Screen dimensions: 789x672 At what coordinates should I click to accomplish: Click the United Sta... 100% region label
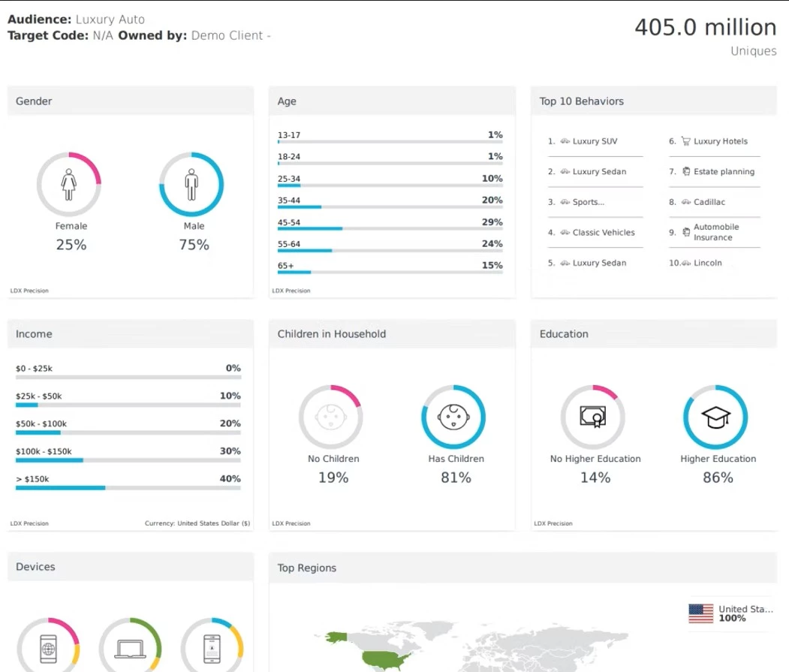pyautogui.click(x=745, y=613)
